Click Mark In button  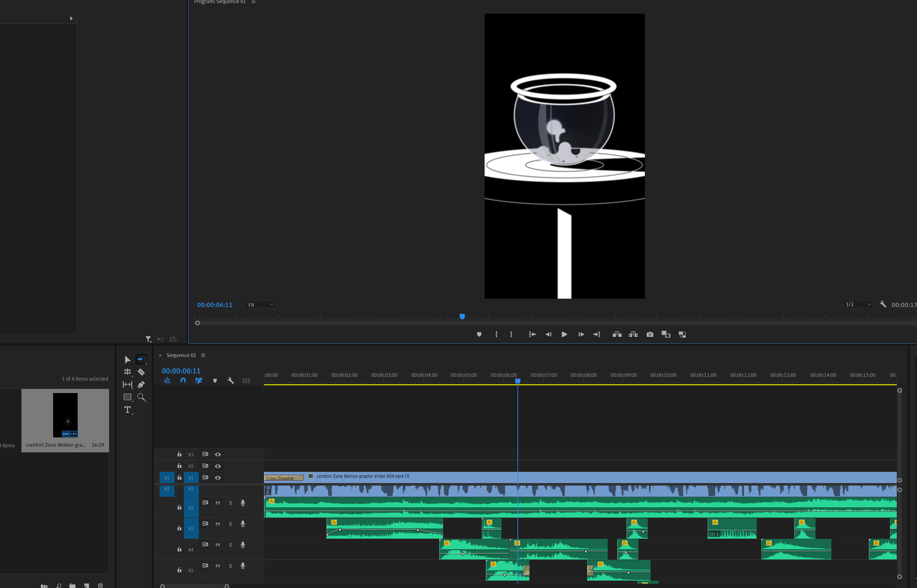[496, 334]
